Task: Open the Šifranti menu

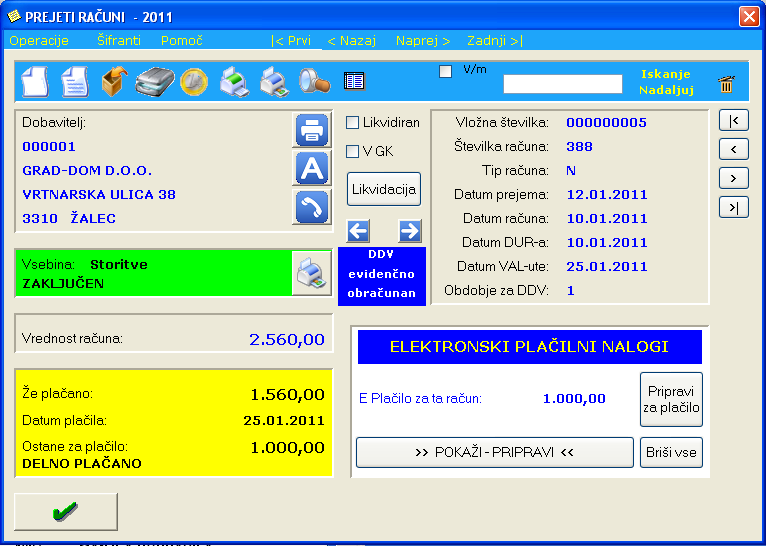Action: tap(119, 41)
